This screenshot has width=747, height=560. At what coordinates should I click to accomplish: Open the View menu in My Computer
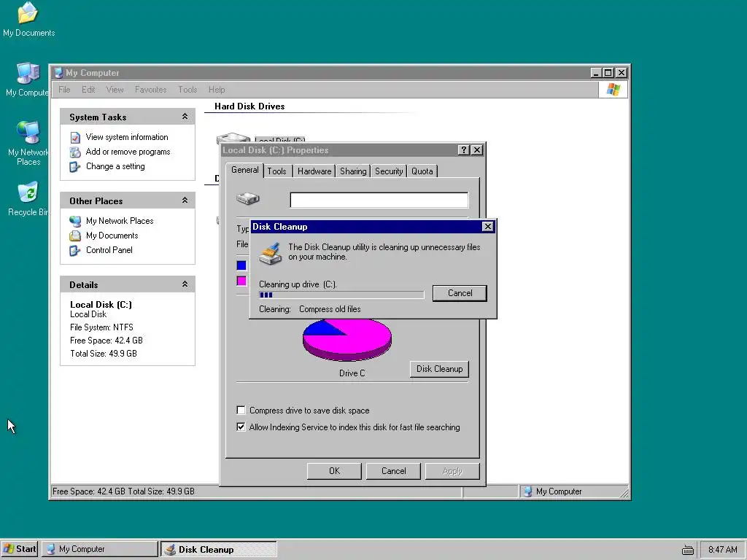pyautogui.click(x=115, y=90)
